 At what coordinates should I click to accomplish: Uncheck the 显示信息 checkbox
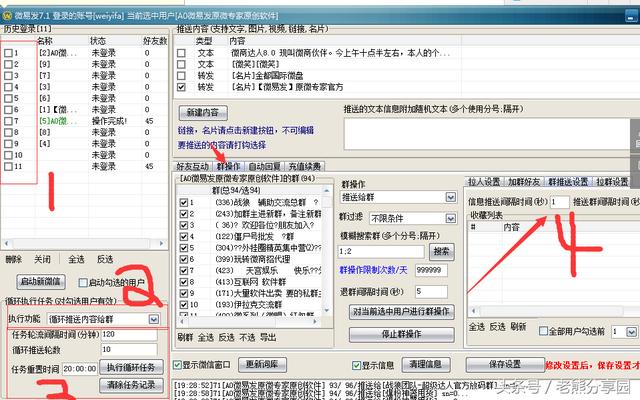pos(356,365)
